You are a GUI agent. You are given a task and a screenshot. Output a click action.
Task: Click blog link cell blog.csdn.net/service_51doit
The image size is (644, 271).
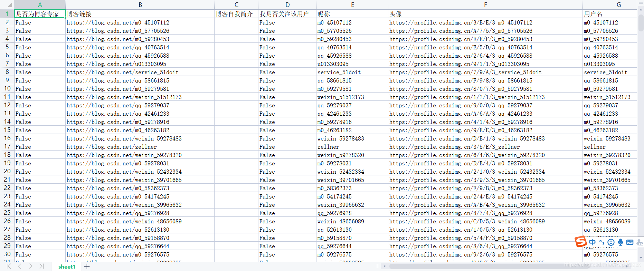pyautogui.click(x=140, y=72)
